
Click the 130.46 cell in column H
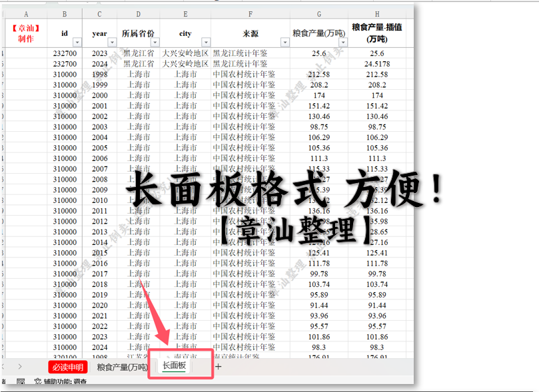coord(377,116)
